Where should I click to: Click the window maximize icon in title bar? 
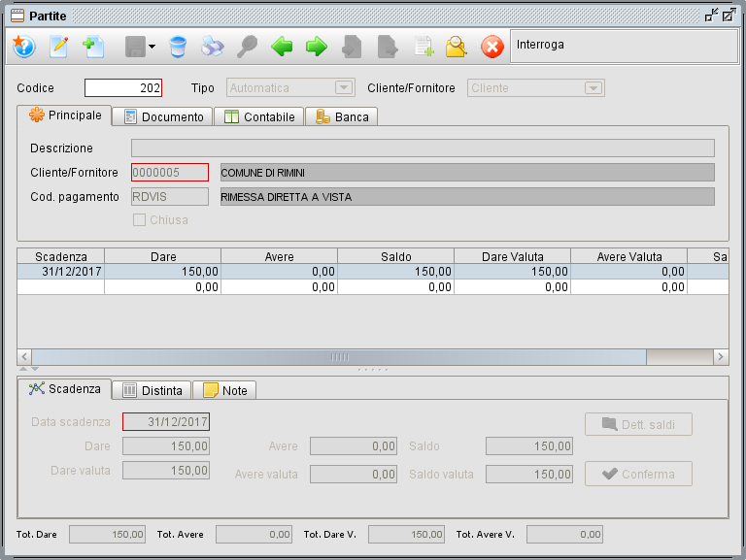pos(729,16)
